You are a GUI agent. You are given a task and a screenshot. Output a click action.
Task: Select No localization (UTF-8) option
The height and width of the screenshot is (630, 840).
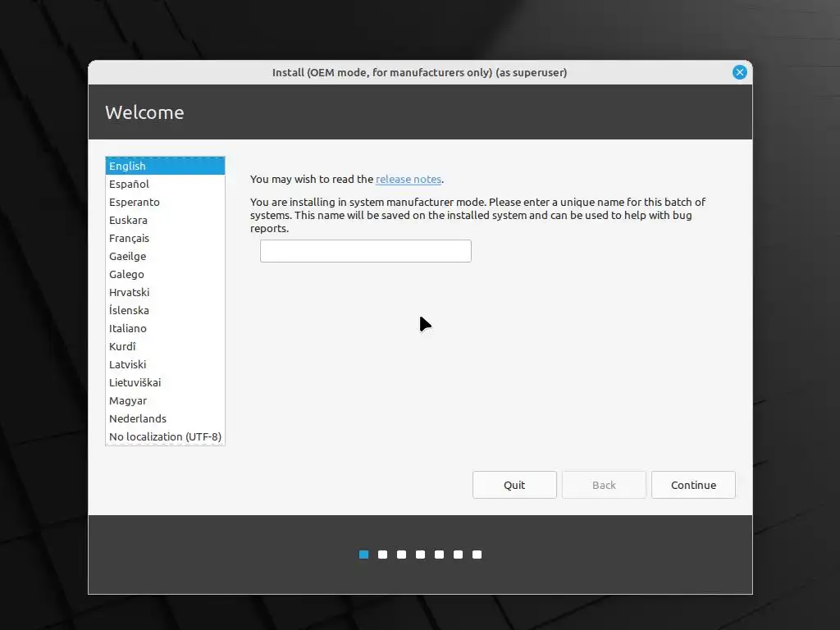point(165,436)
